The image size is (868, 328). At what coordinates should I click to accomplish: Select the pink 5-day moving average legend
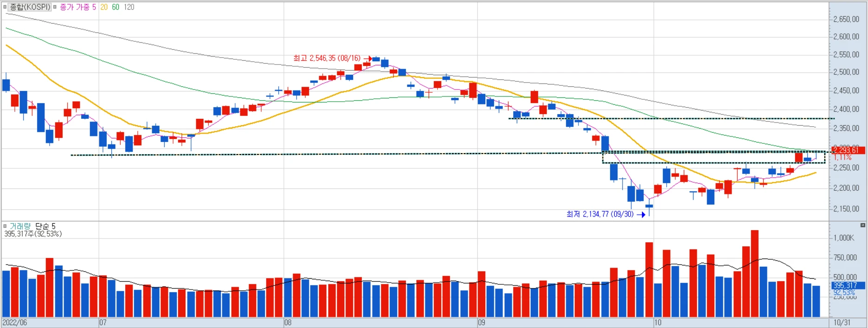pyautogui.click(x=94, y=7)
